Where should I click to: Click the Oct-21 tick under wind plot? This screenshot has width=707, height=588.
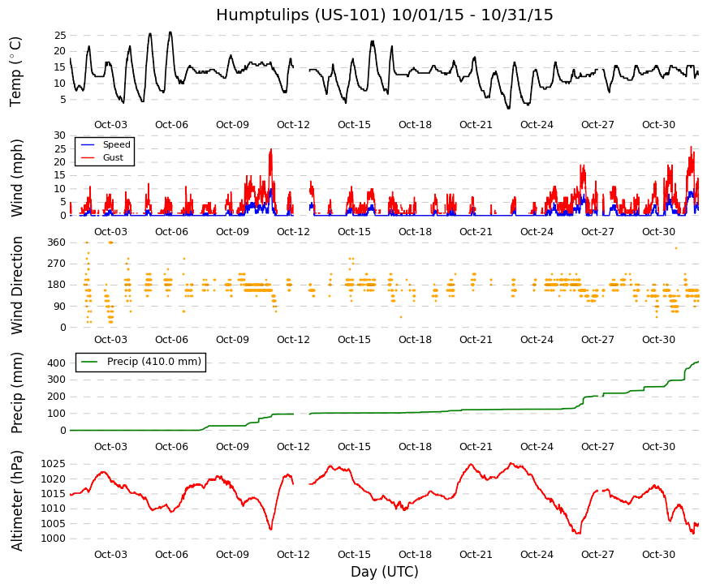click(476, 232)
